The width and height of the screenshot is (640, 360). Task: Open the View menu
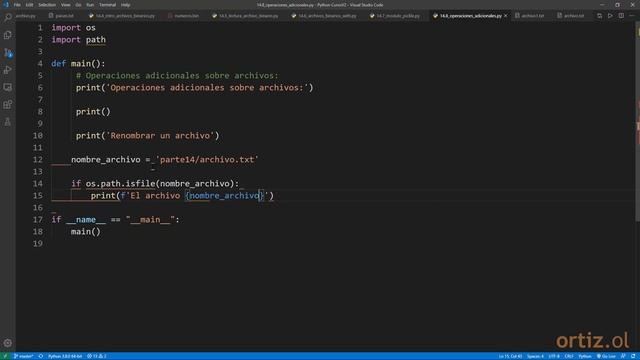pyautogui.click(x=66, y=5)
